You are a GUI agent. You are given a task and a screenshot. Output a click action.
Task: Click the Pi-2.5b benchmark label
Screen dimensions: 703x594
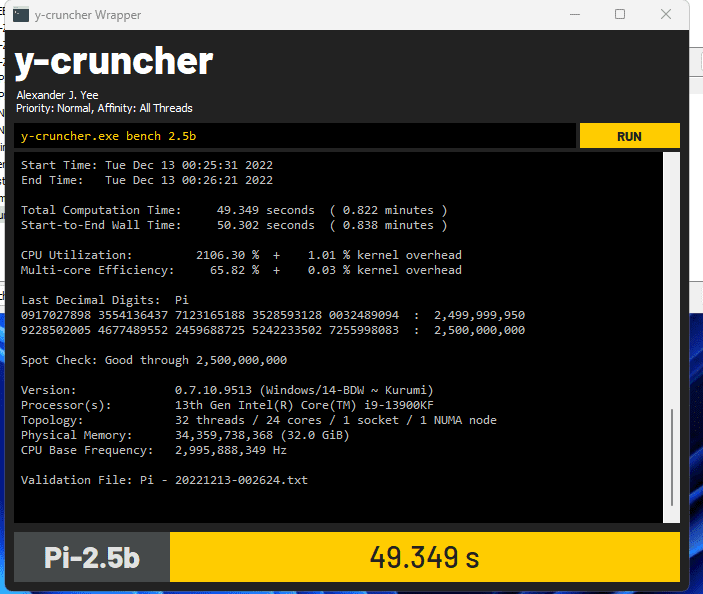click(92, 557)
